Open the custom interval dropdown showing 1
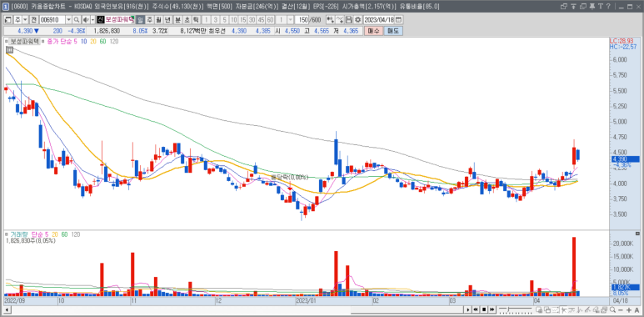The height and width of the screenshot is (317, 644). pos(290,20)
